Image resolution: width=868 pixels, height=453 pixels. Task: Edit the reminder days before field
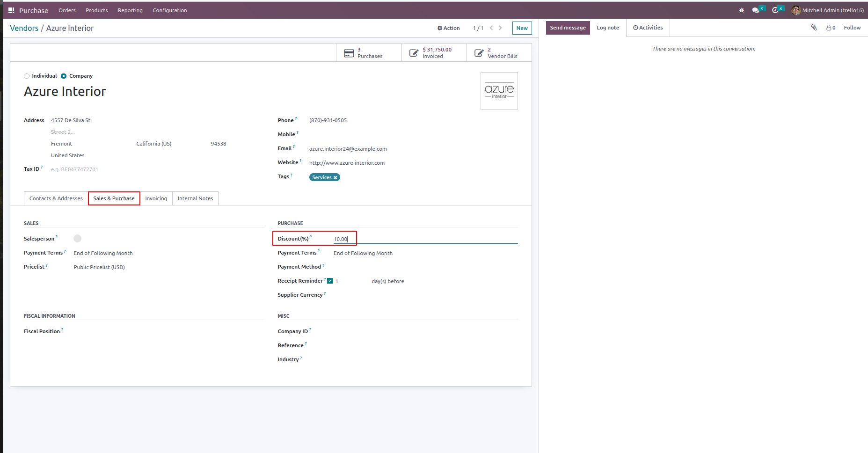point(351,281)
